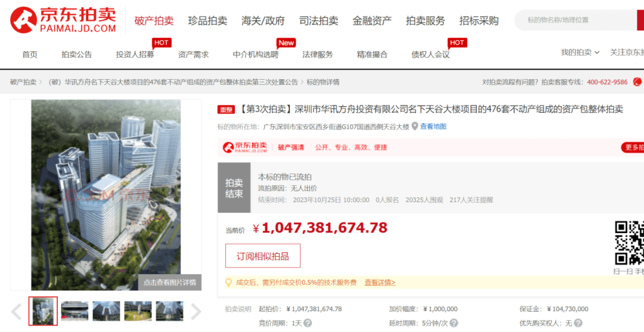Click the hotline number 400-622-9586
This screenshot has height=332, width=644.
coord(607,82)
